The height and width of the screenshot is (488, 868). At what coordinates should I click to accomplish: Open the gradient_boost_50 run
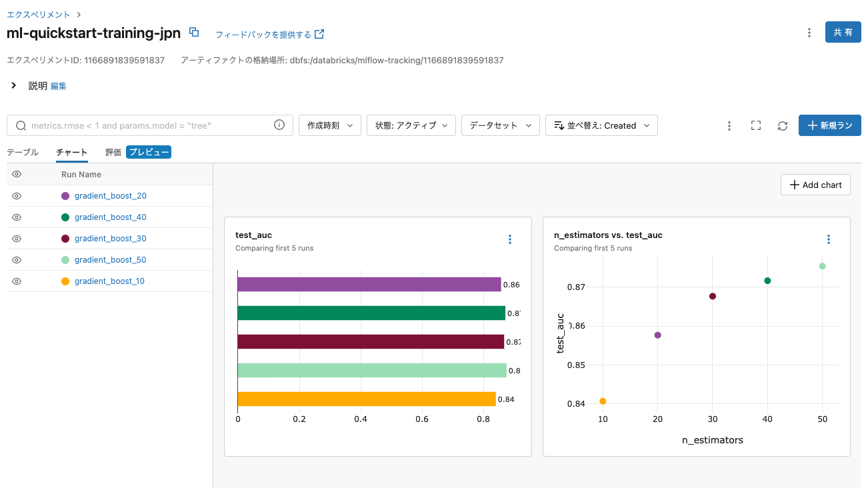[x=111, y=260]
